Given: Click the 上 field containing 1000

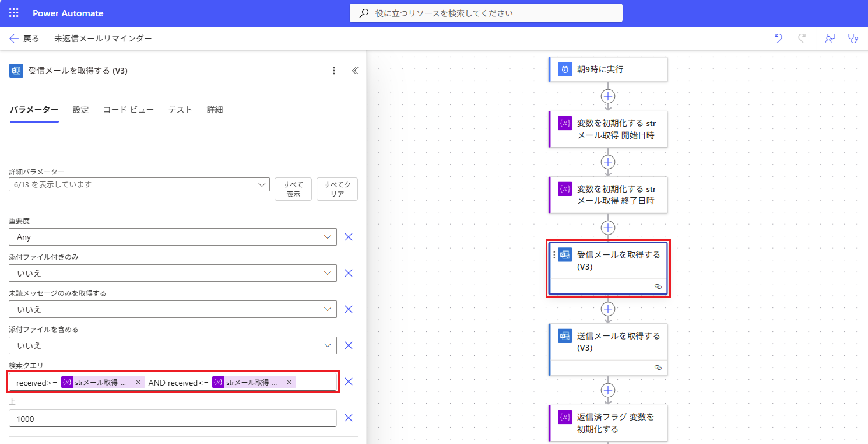Looking at the screenshot, I should point(173,418).
